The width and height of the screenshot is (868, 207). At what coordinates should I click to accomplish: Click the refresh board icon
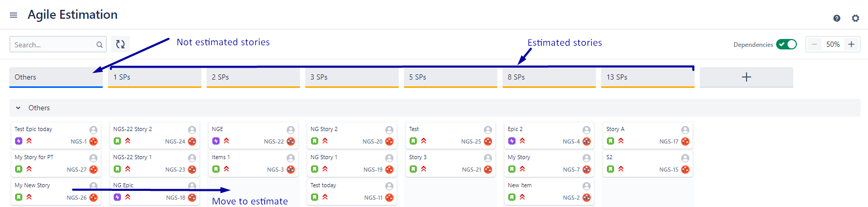120,44
